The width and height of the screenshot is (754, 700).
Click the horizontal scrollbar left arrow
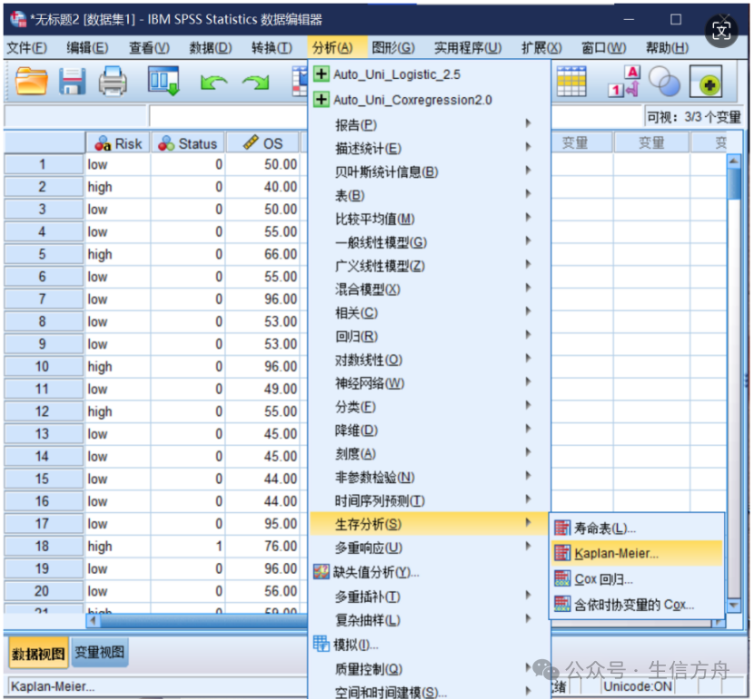click(x=93, y=621)
